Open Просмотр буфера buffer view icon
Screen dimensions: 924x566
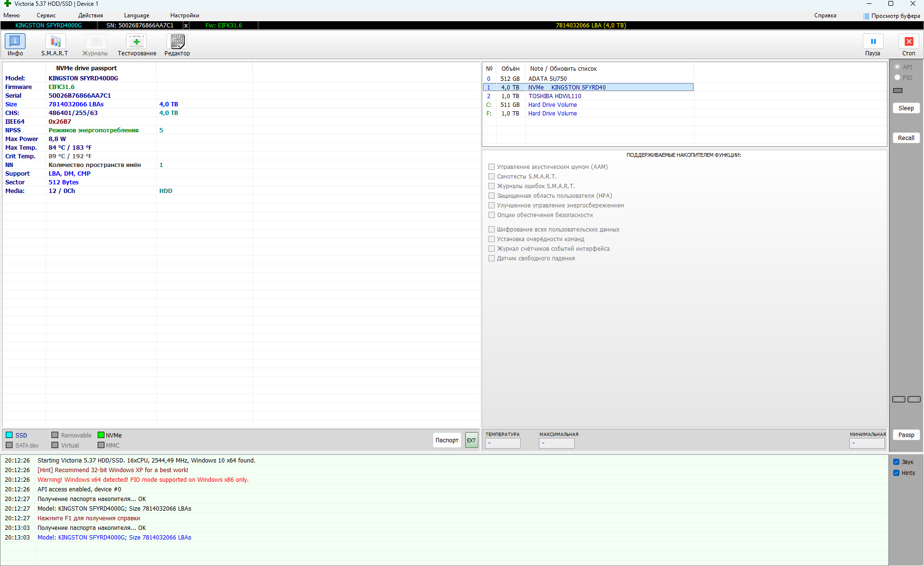[866, 16]
